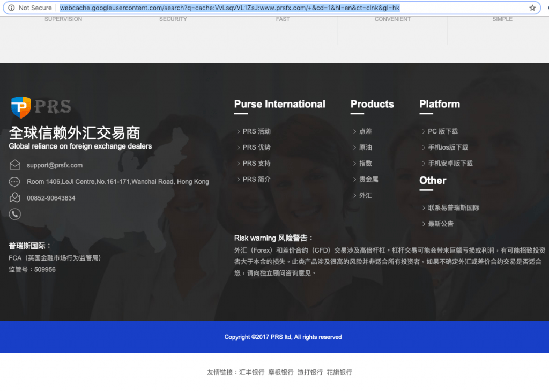This screenshot has width=549, height=392.
Task: Click the 汇丰银行 friendly link
Action: pyautogui.click(x=251, y=372)
